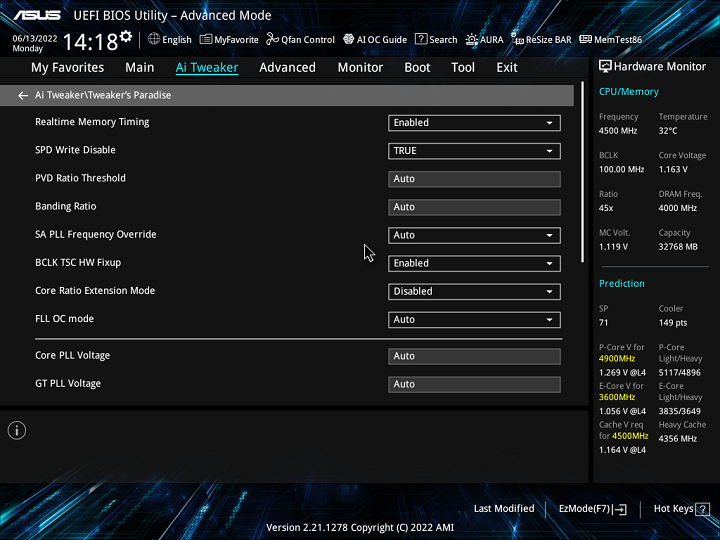This screenshot has height=540, width=720.
Task: Click the Last Modified button
Action: [504, 509]
